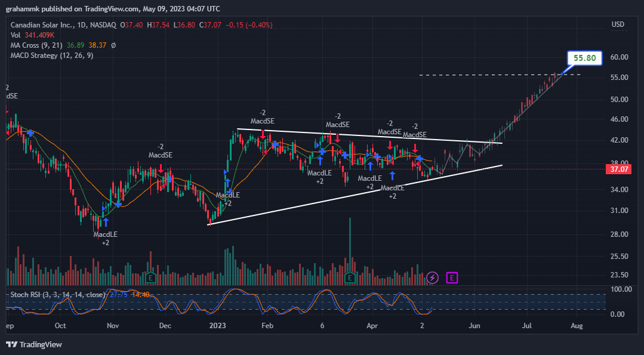Click the Jun label on the time axis
644x355 pixels.
474,326
